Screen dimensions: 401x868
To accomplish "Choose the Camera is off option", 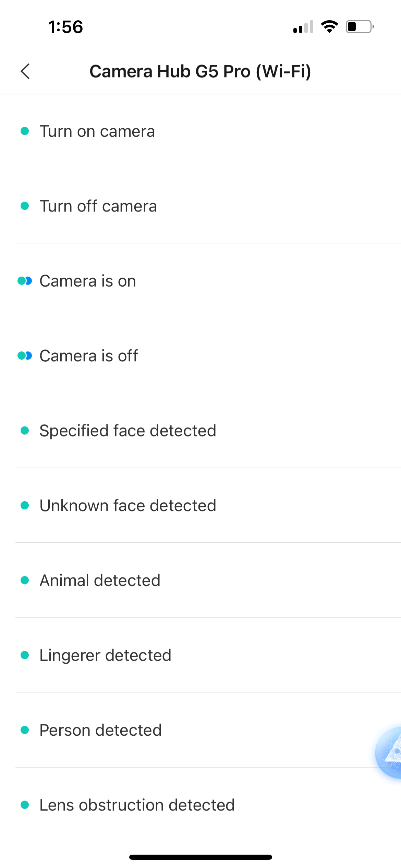I will [89, 356].
